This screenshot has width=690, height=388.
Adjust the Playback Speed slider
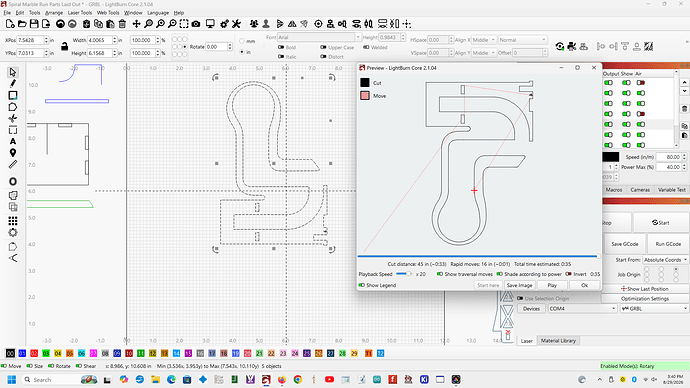pyautogui.click(x=403, y=274)
